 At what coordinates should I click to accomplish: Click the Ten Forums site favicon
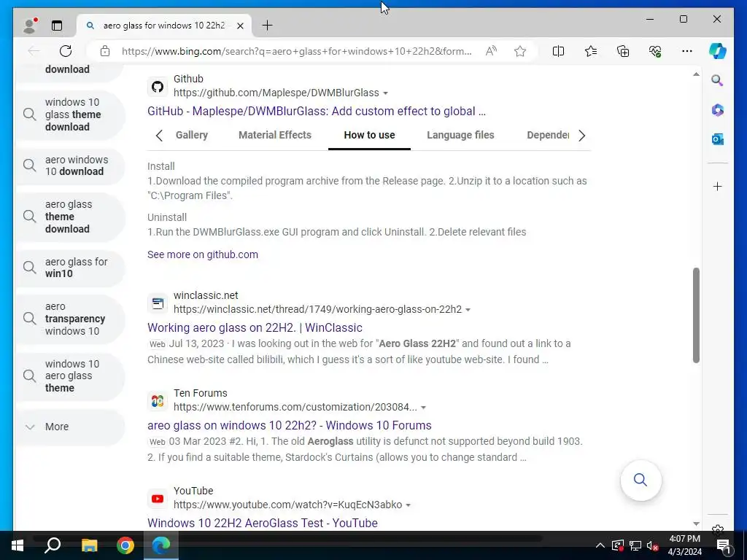(x=158, y=401)
